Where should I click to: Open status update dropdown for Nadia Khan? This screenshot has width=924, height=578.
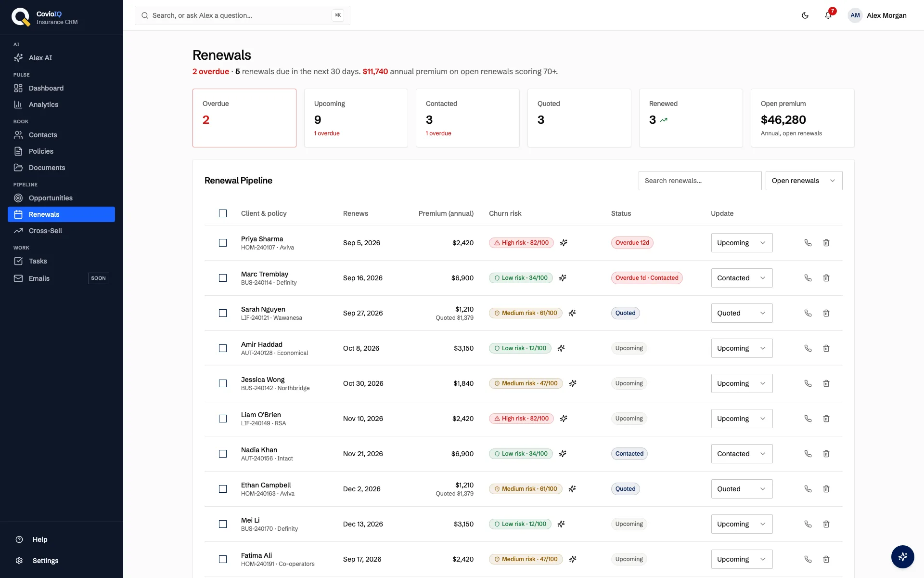742,454
